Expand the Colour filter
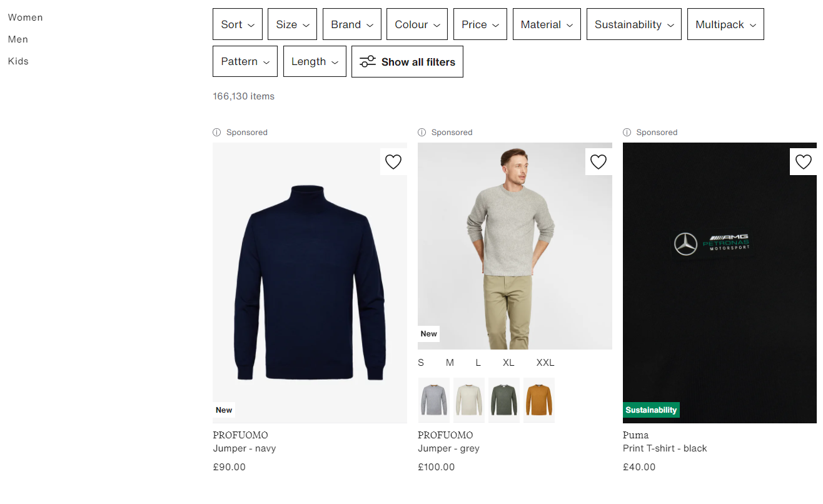This screenshot has width=823, height=504. (417, 24)
